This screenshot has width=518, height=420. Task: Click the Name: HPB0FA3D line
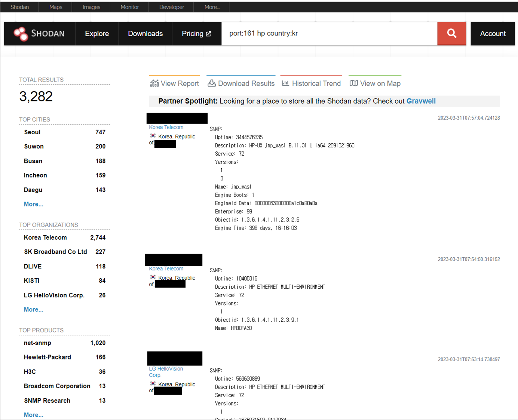click(233, 328)
